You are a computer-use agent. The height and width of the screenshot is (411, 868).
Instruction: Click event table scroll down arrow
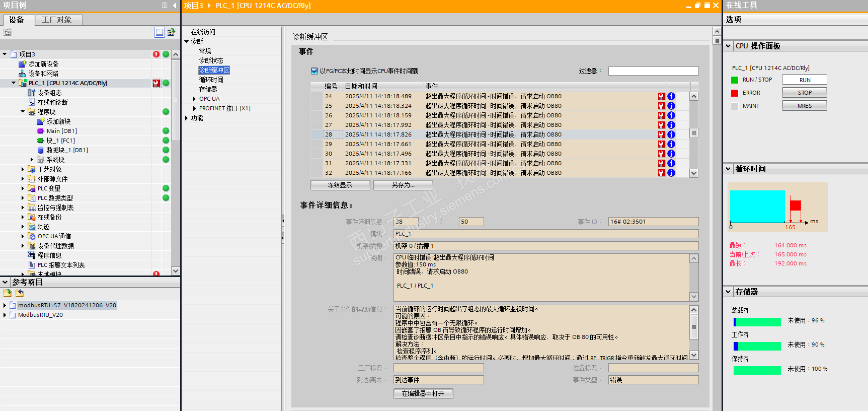(x=694, y=173)
